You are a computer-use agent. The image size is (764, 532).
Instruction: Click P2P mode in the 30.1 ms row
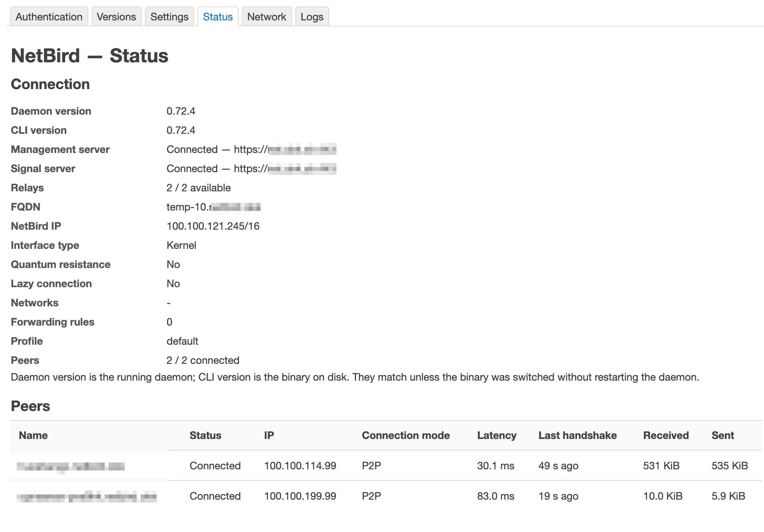coord(371,466)
